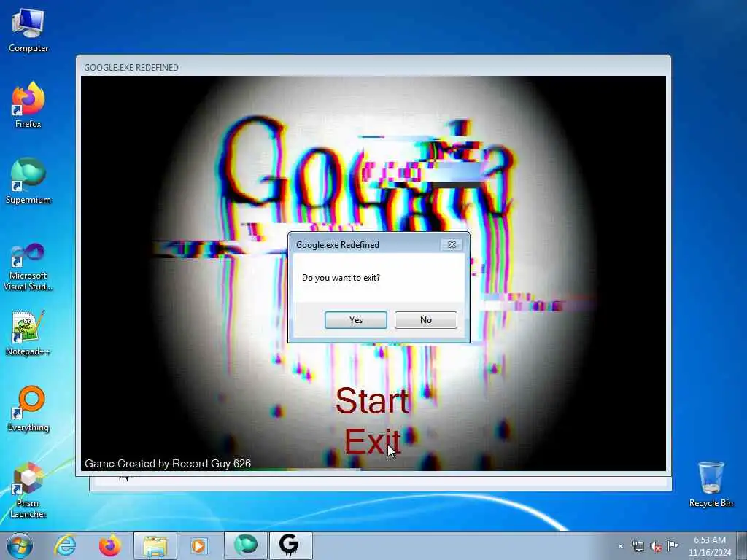Click the Show Desktop strip beside the clock

tap(742, 545)
